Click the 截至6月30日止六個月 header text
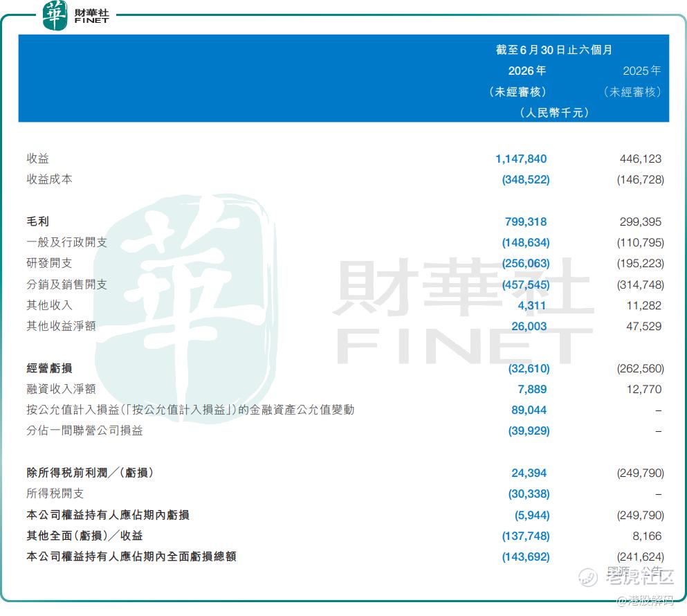This screenshot has height=616, width=687. [x=554, y=50]
